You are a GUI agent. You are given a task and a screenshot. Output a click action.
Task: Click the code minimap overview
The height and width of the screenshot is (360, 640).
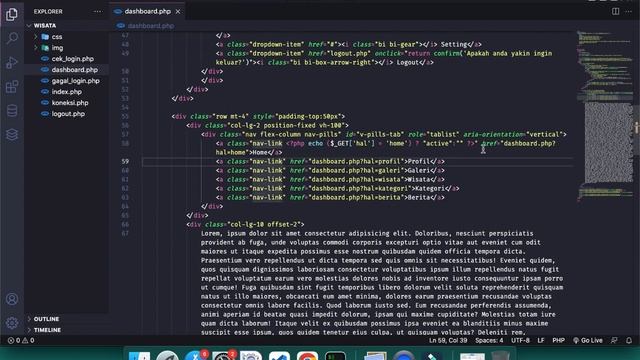click(x=605, y=116)
